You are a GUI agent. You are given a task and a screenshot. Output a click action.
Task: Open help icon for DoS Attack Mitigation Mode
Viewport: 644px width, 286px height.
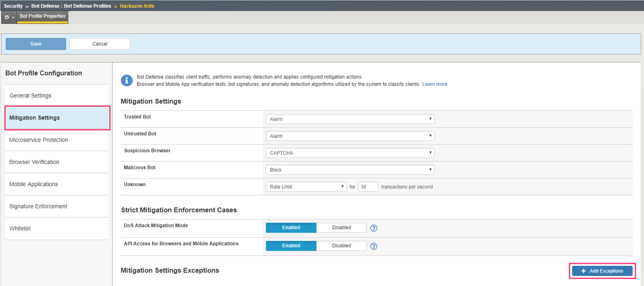point(374,228)
